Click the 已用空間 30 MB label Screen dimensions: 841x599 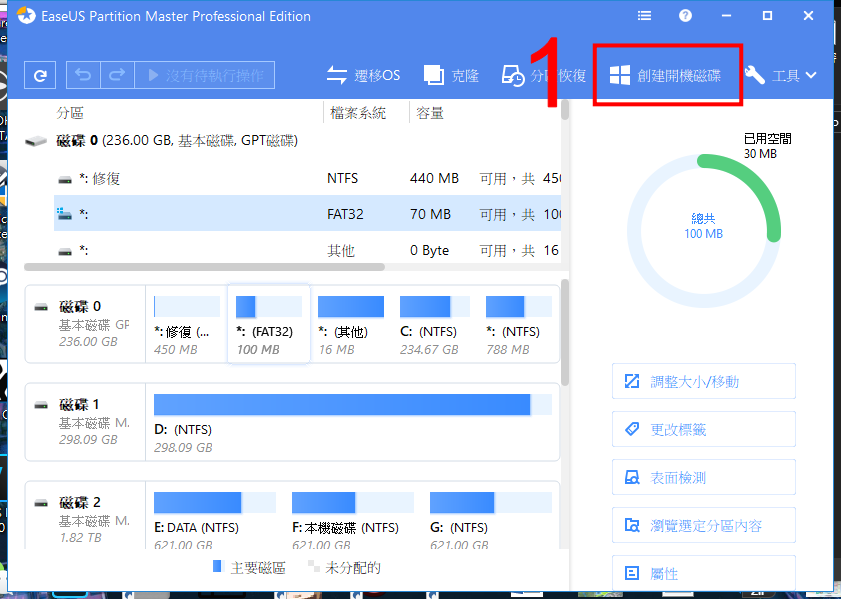pos(768,146)
